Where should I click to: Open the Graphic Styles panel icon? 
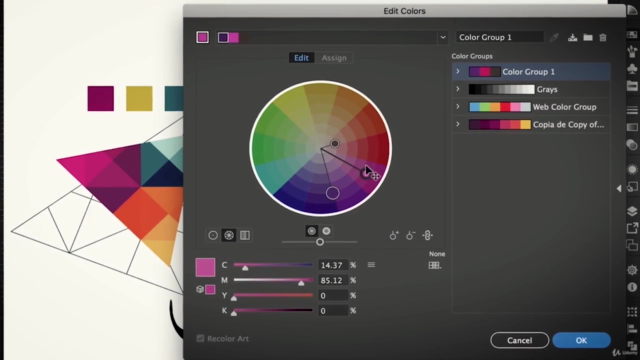click(x=632, y=187)
